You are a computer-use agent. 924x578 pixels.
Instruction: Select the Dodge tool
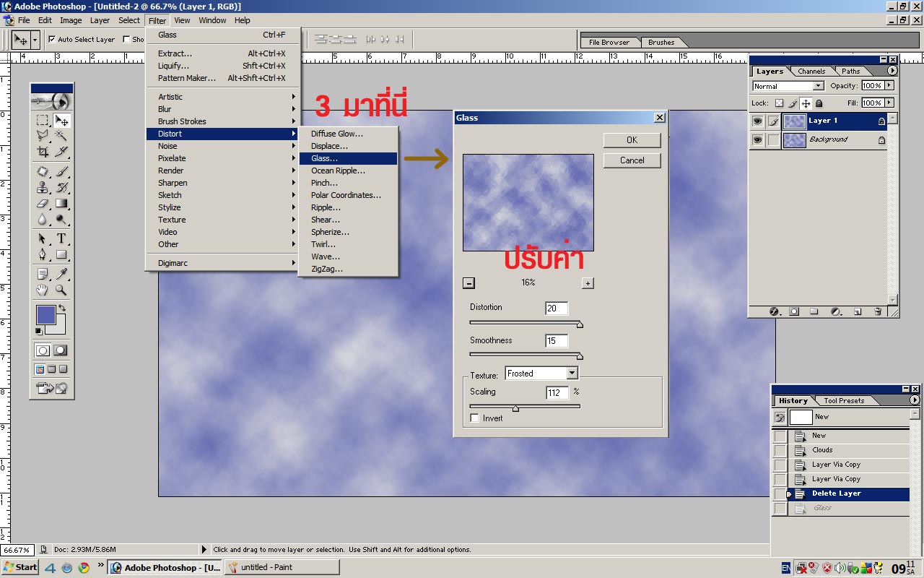click(61, 220)
